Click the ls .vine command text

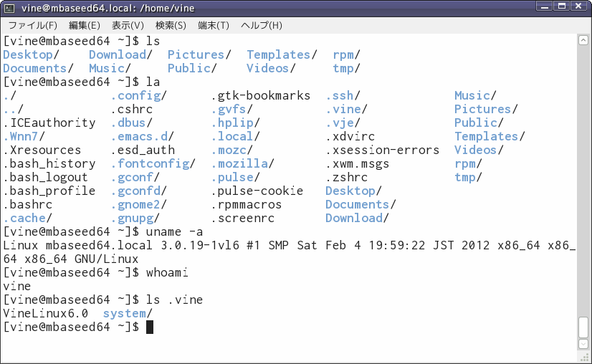tap(174, 300)
